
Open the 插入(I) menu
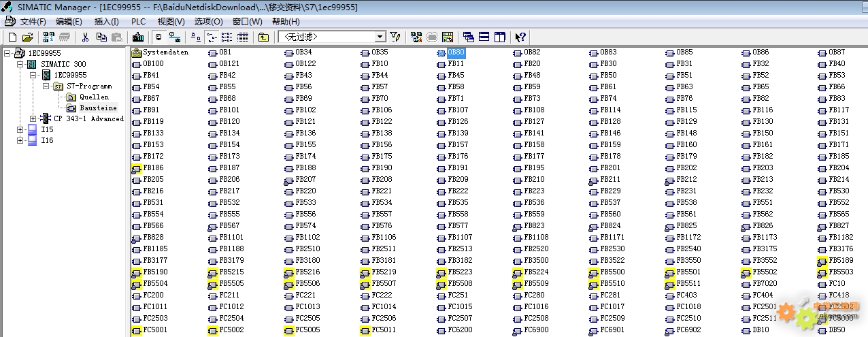(x=106, y=22)
